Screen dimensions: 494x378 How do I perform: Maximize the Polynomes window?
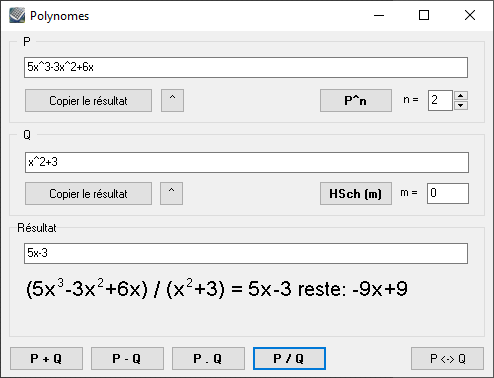pyautogui.click(x=424, y=15)
